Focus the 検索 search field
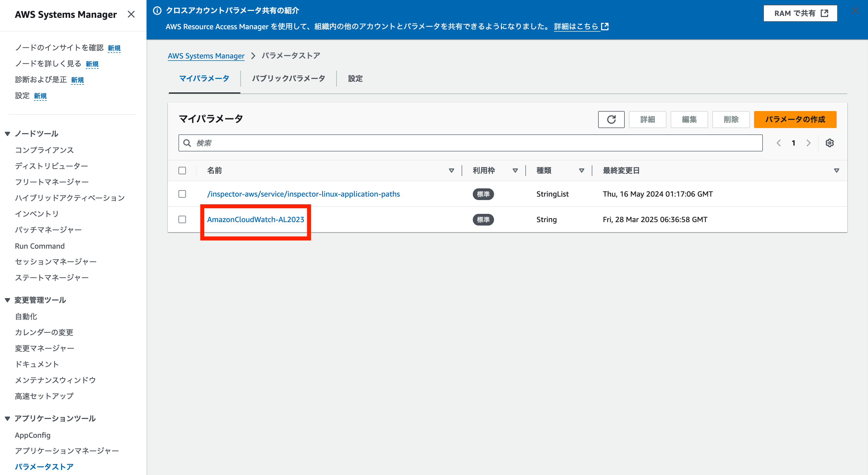 (x=470, y=143)
